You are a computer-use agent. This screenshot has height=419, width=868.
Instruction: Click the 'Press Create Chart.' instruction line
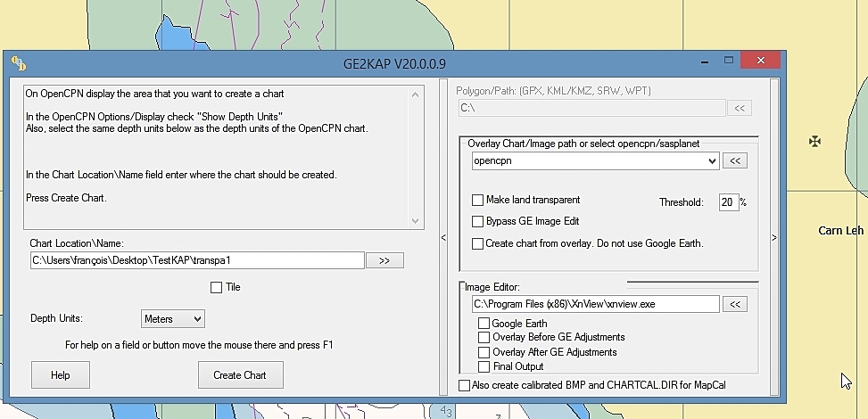coord(66,198)
